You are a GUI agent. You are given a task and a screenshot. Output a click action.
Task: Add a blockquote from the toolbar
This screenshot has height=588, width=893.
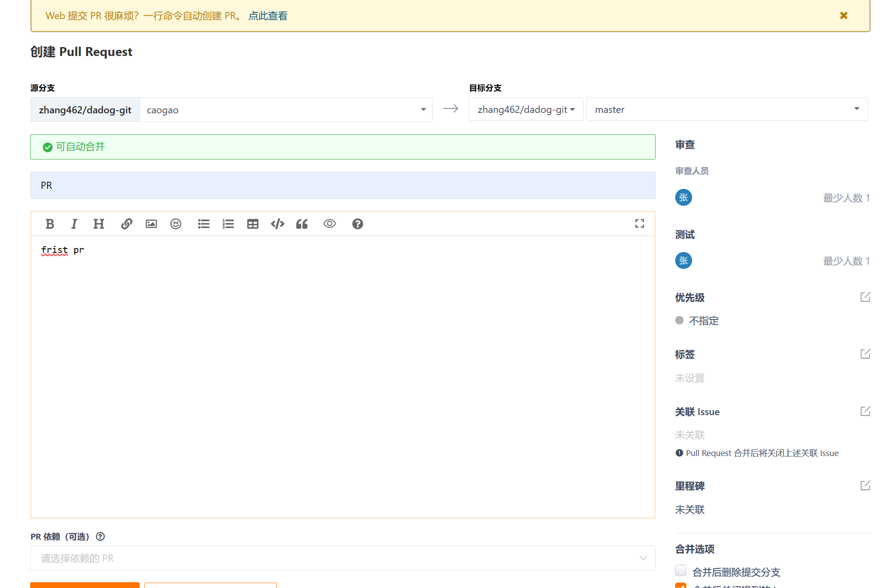302,224
